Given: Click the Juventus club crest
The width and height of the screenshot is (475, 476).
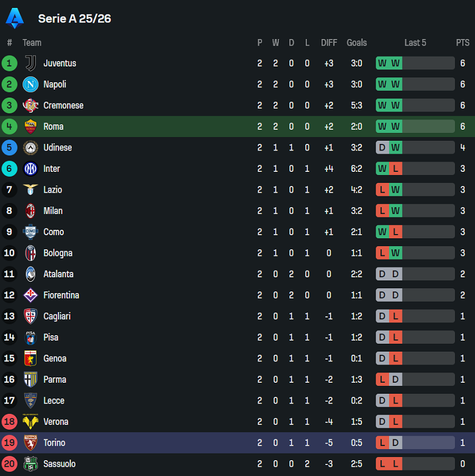Looking at the screenshot, I should [30, 63].
